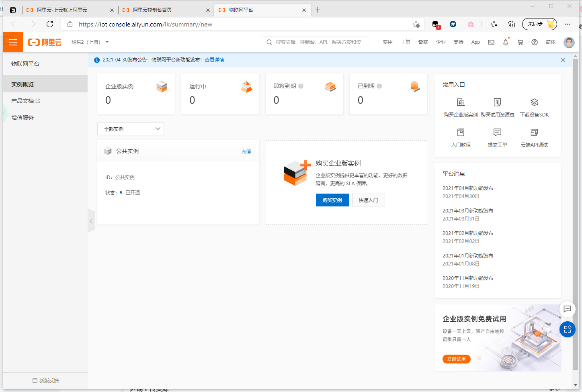Open 支持 in the top navigation
Viewport: 582px width, 392px height.
458,42
